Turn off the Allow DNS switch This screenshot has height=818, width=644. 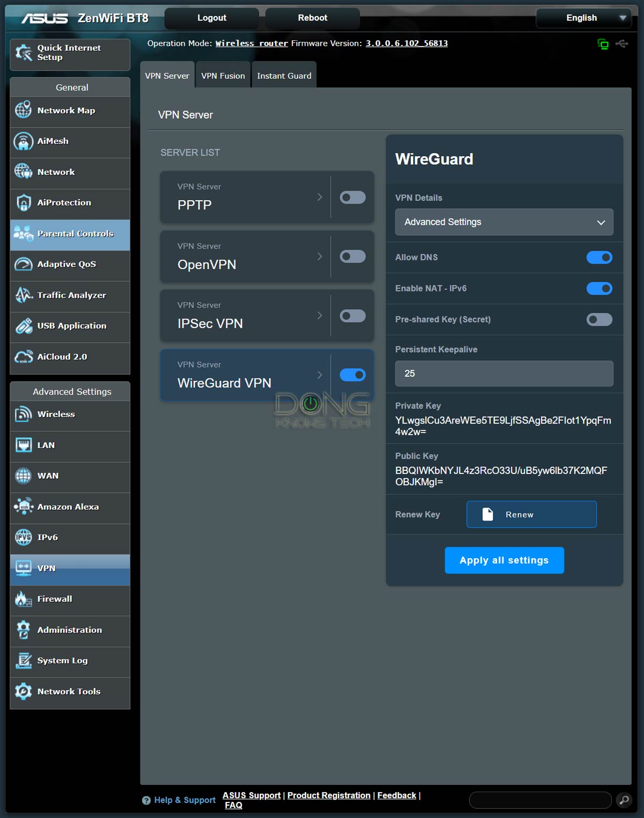click(x=599, y=258)
